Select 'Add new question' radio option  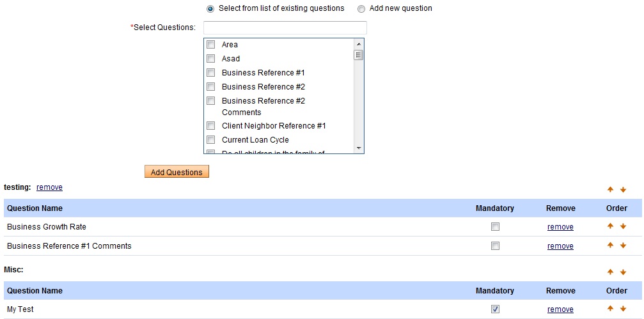[361, 9]
